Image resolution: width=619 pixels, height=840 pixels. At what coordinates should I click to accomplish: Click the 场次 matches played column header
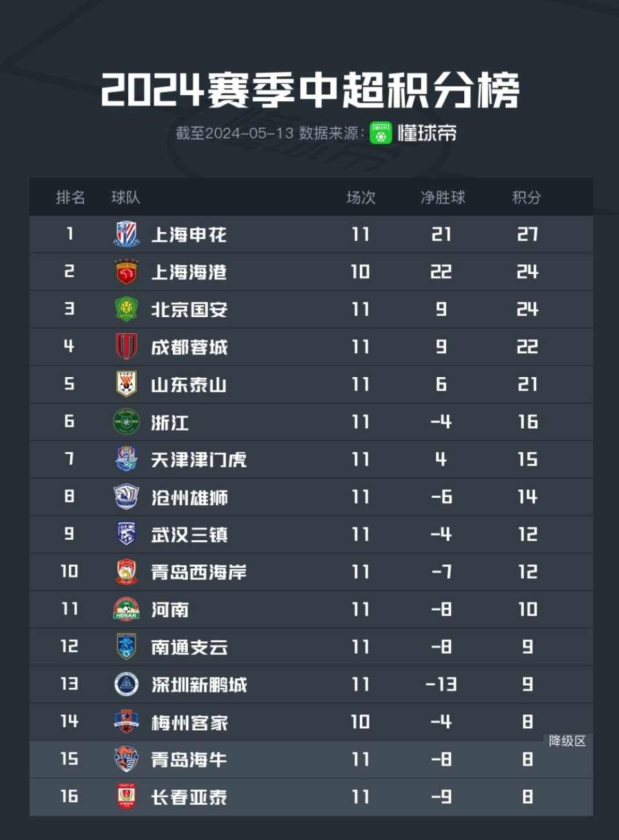[360, 197]
